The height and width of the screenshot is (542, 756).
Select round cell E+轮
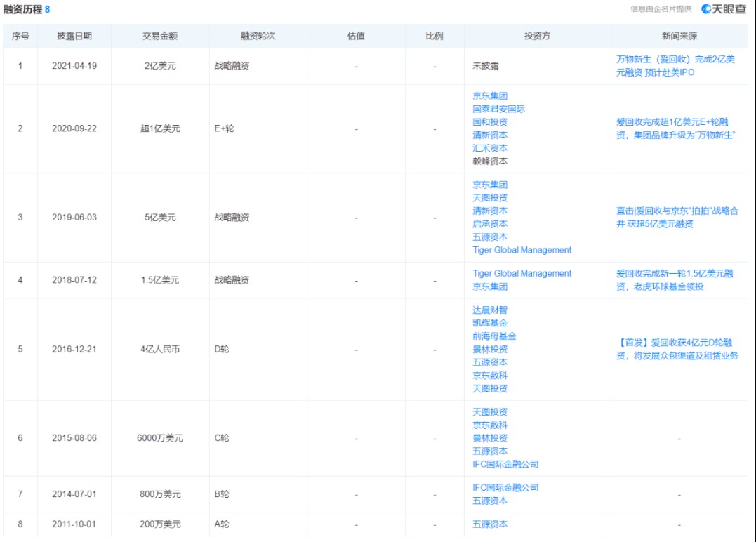click(224, 128)
